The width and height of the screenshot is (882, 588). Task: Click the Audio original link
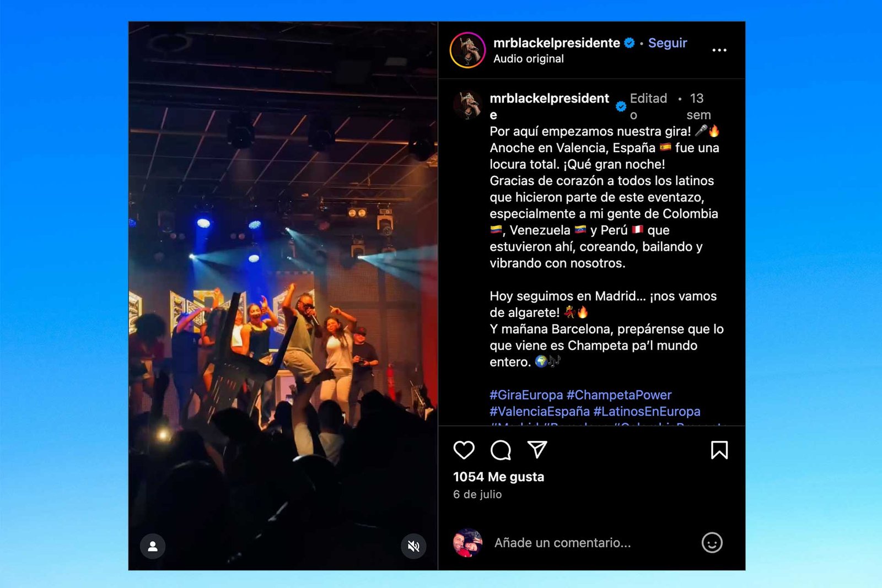[x=529, y=59]
